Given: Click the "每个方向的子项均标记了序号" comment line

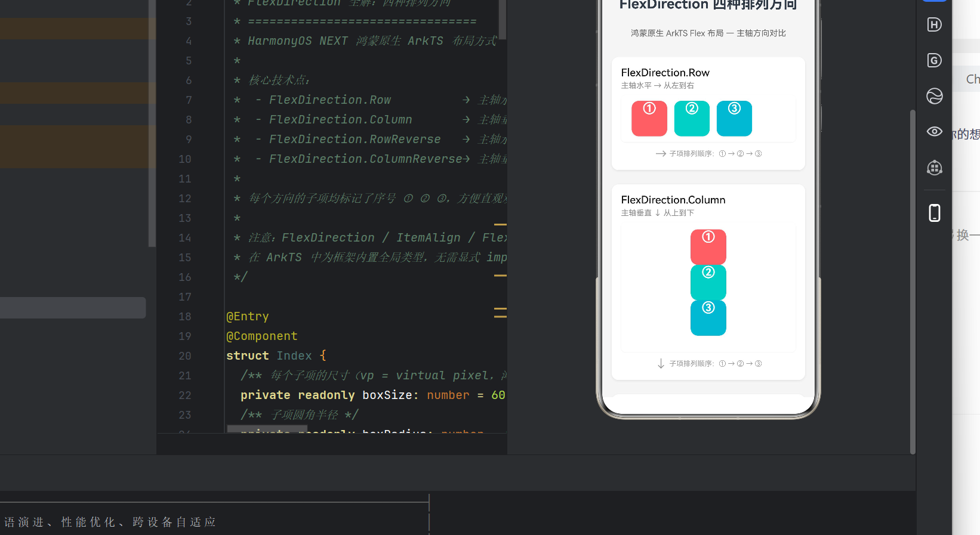Looking at the screenshot, I should click(370, 199).
